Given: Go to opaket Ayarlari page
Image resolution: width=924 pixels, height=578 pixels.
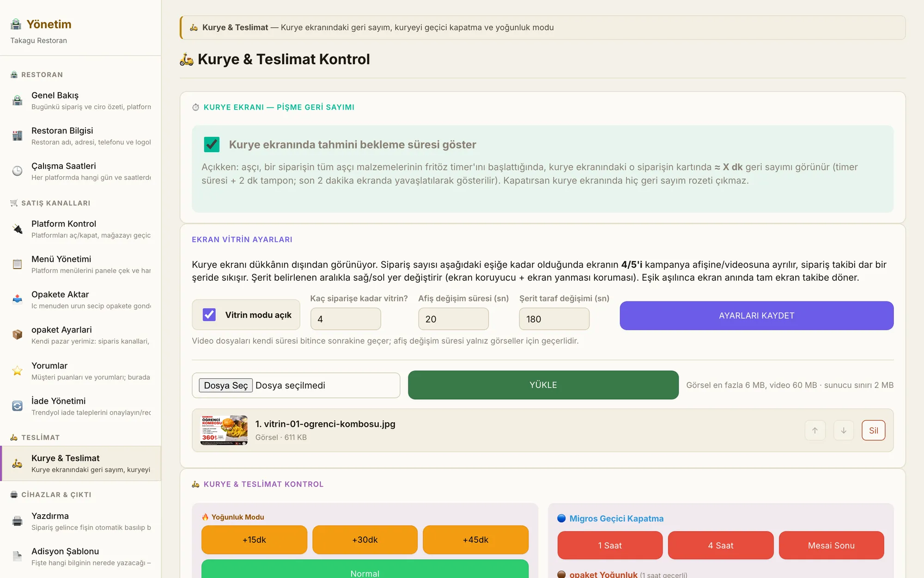Looking at the screenshot, I should coord(81,335).
